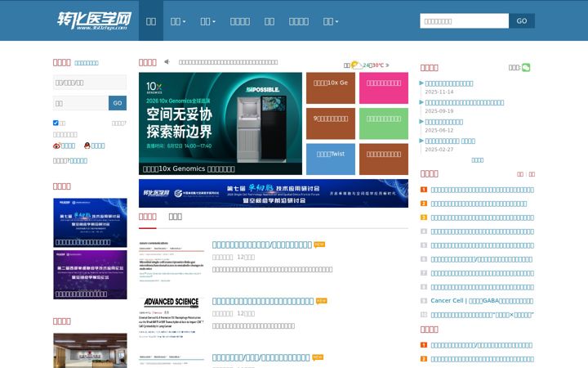
Task: Open the blue tile mentioning Twist
Action: [331, 159]
